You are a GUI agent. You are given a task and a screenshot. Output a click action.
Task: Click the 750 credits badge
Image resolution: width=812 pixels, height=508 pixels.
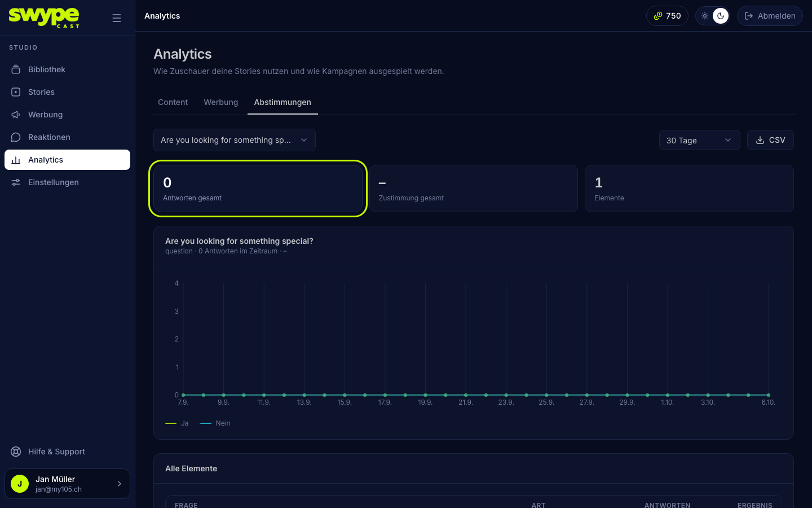click(667, 16)
